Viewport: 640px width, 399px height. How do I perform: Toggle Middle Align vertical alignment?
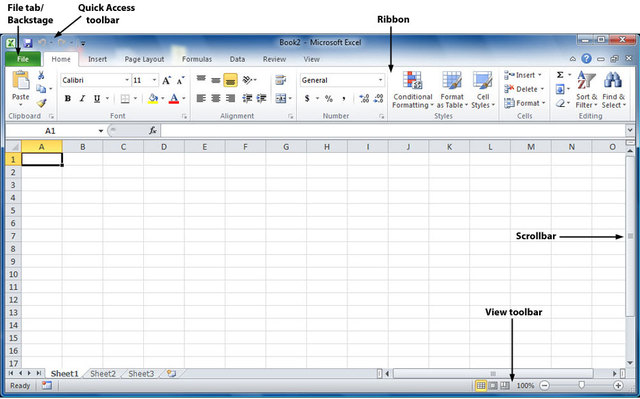pos(216,80)
